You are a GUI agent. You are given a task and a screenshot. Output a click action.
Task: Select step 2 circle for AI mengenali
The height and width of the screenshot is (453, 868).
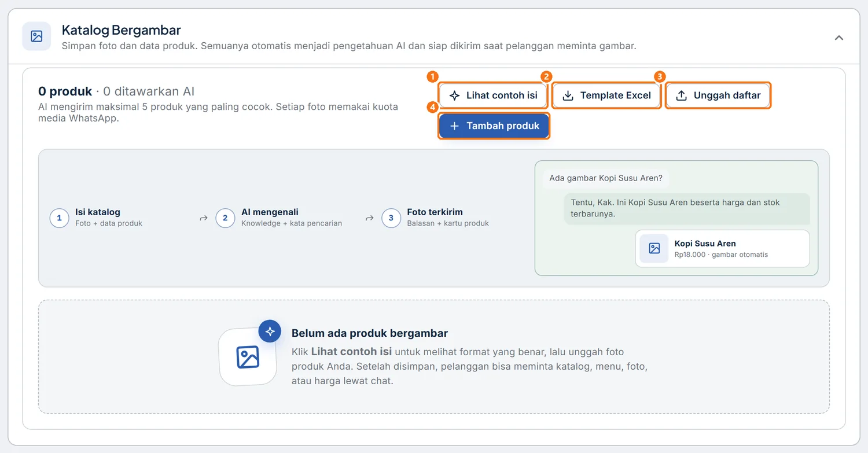click(x=225, y=218)
